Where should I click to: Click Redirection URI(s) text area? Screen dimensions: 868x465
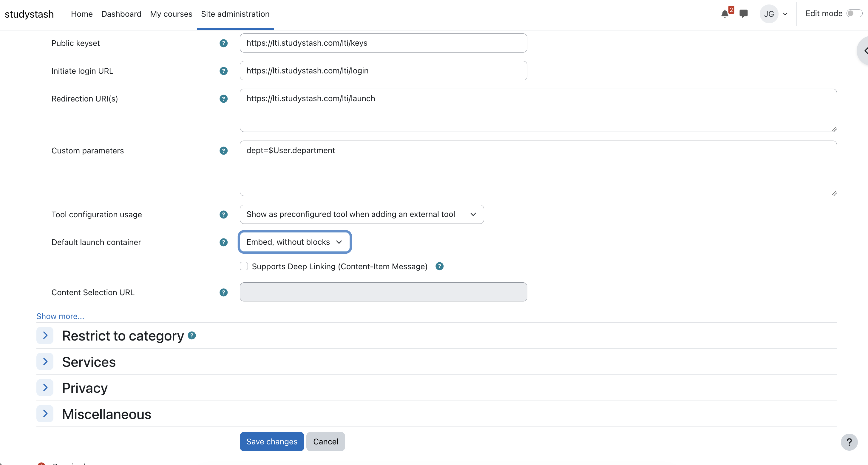(538, 110)
